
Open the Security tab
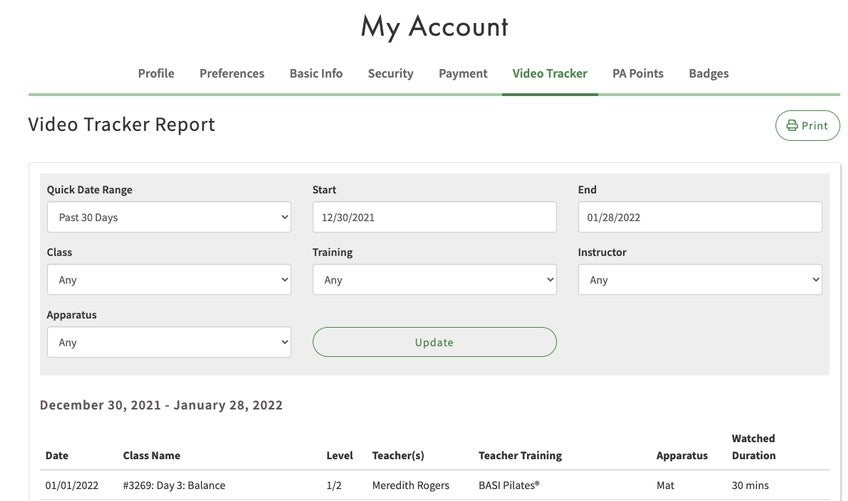(390, 73)
